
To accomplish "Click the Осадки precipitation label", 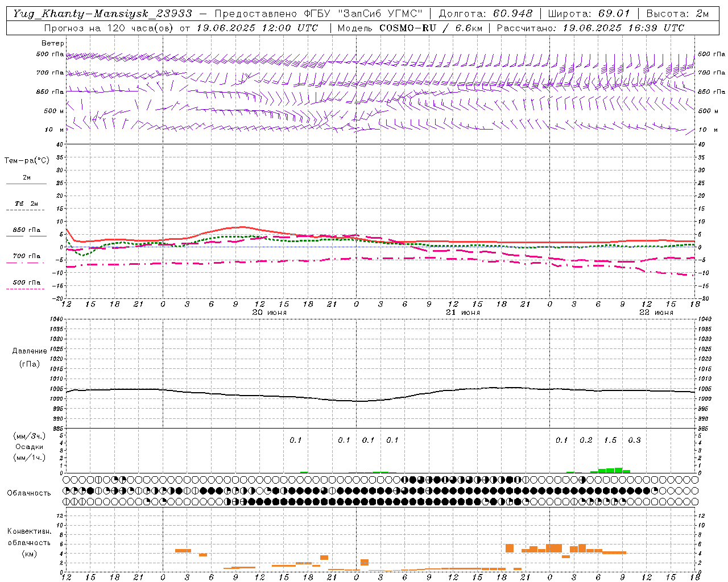I will [30, 447].
